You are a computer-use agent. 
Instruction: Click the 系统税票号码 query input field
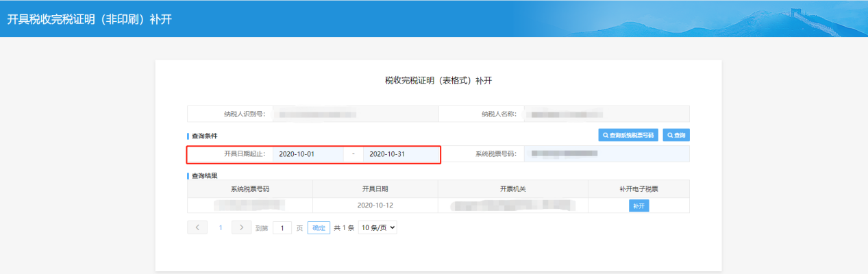point(606,154)
